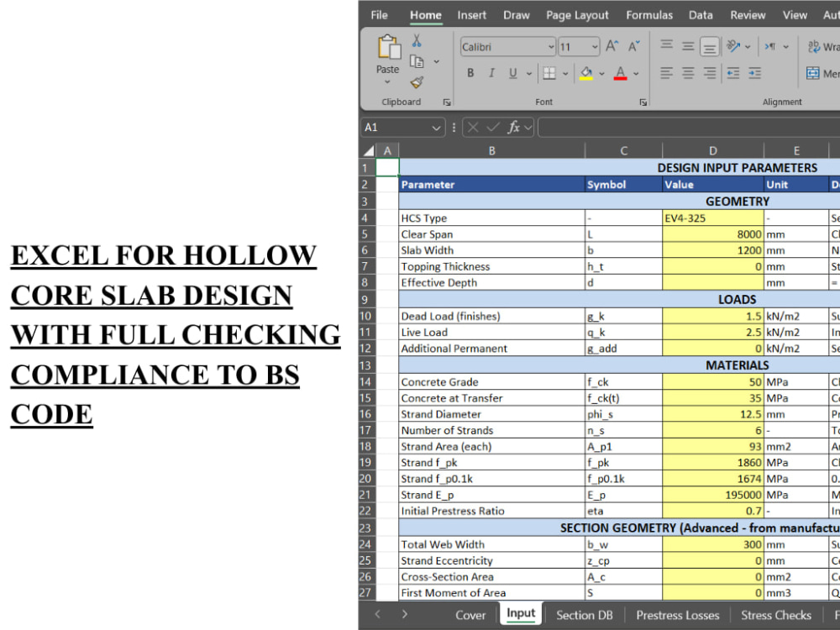Click the Insert Function fx button

click(x=514, y=128)
